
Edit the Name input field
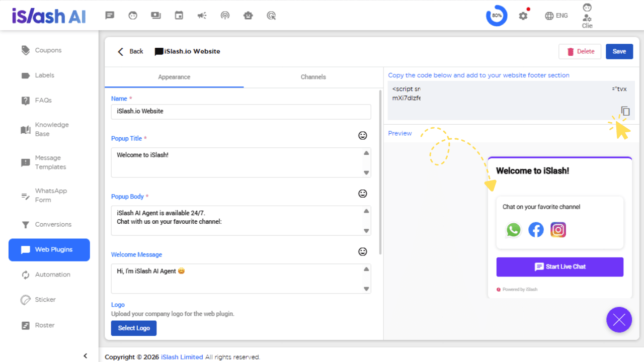coord(241,112)
